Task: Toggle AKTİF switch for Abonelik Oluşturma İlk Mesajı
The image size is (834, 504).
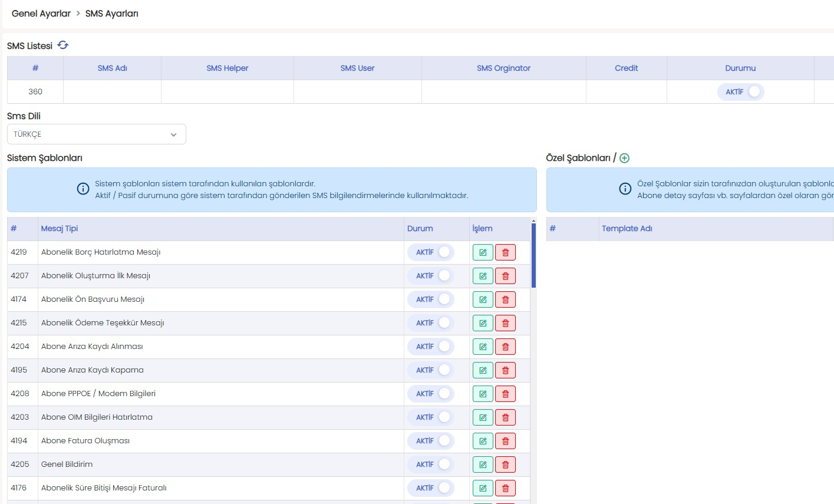Action: [431, 276]
